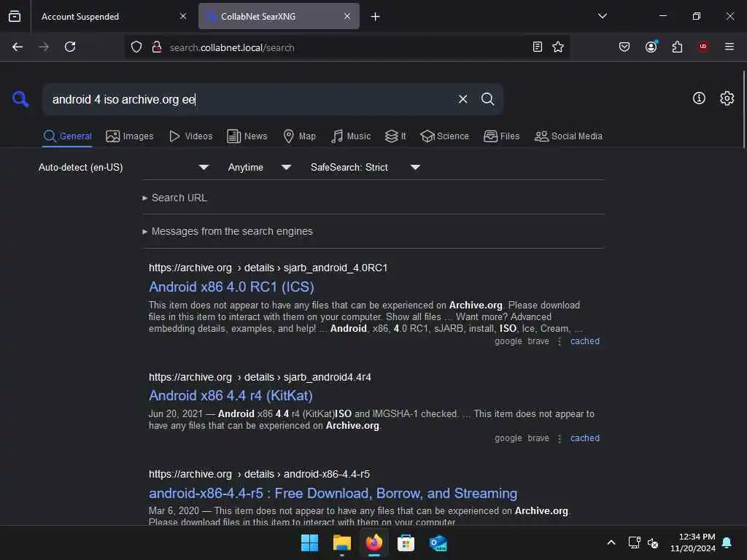Open the Anytime time range dropdown
Image resolution: width=747 pixels, height=560 pixels.
coord(259,167)
